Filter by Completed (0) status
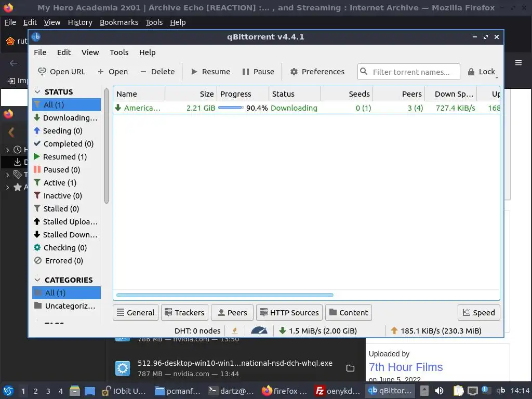This screenshot has width=532, height=399. click(66, 143)
